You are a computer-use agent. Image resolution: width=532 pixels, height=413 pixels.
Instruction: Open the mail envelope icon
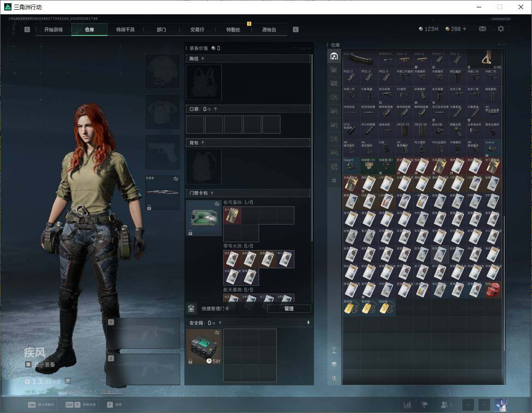[482, 29]
